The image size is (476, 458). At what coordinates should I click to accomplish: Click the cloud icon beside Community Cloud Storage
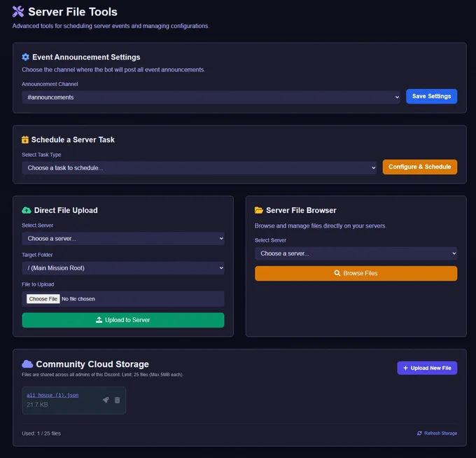(x=27, y=364)
